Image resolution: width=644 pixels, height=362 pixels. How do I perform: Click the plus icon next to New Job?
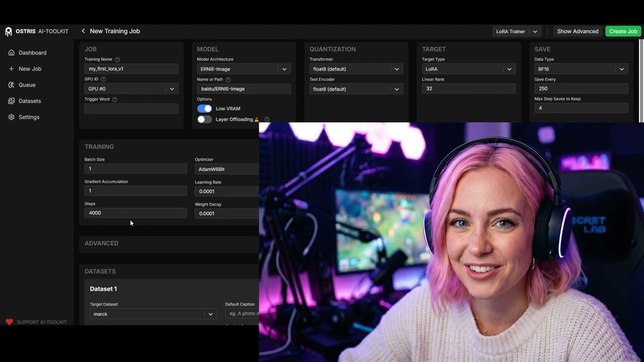click(12, 69)
